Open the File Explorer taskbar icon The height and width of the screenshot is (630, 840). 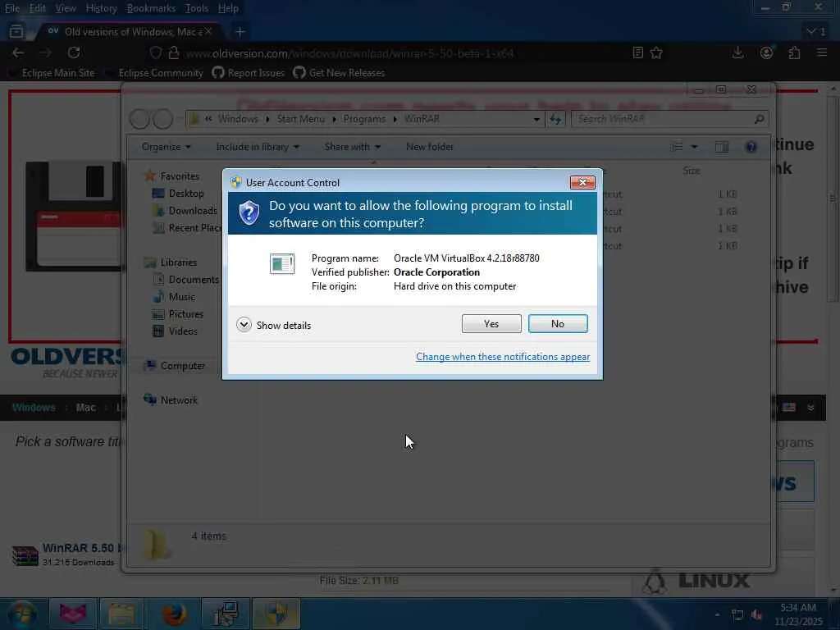click(x=122, y=614)
